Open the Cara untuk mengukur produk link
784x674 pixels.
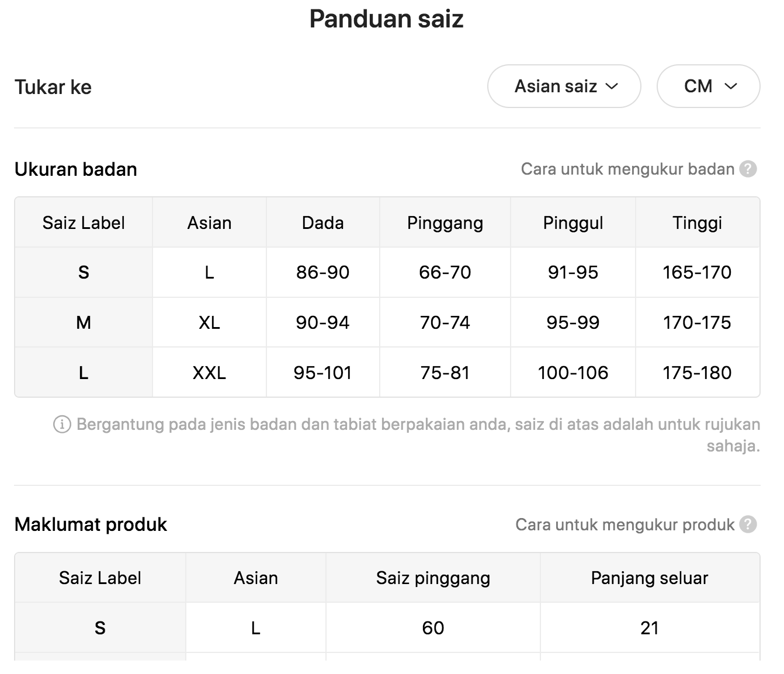point(625,524)
